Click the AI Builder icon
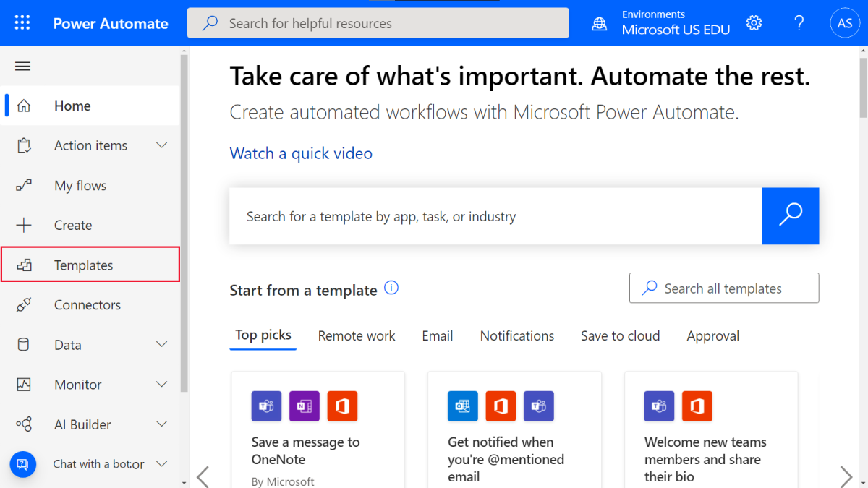 click(24, 424)
